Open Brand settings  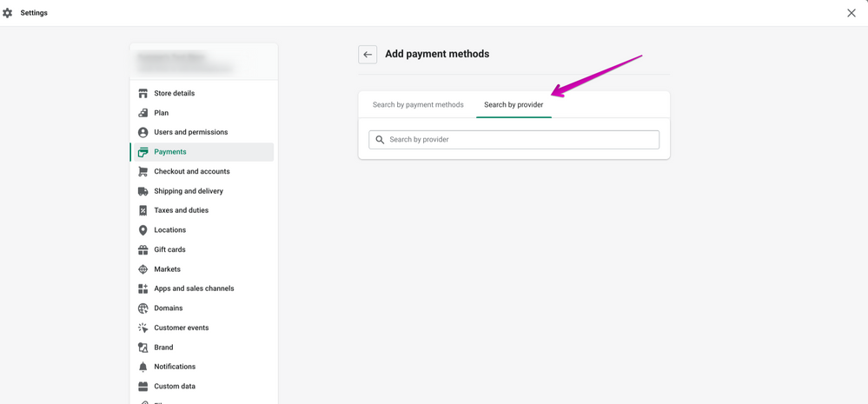coord(163,348)
